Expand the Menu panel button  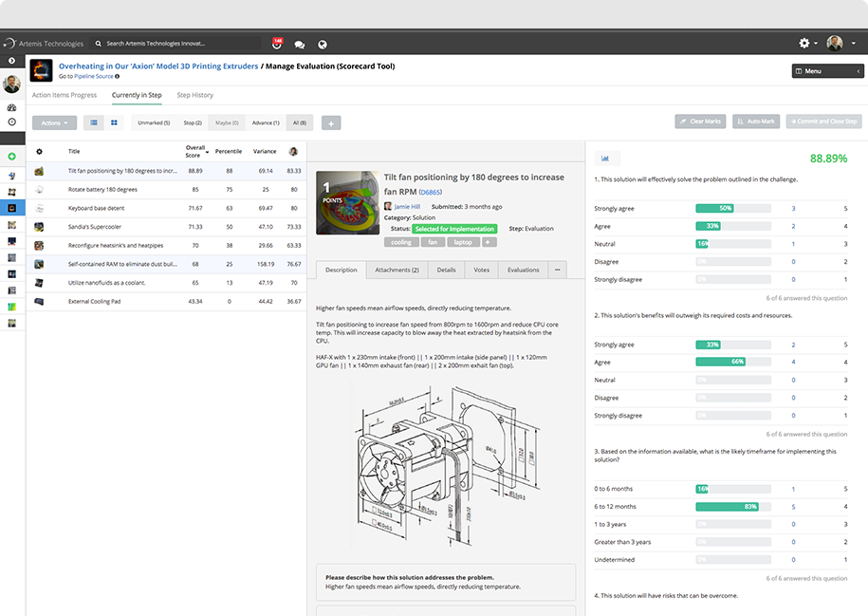tap(827, 71)
